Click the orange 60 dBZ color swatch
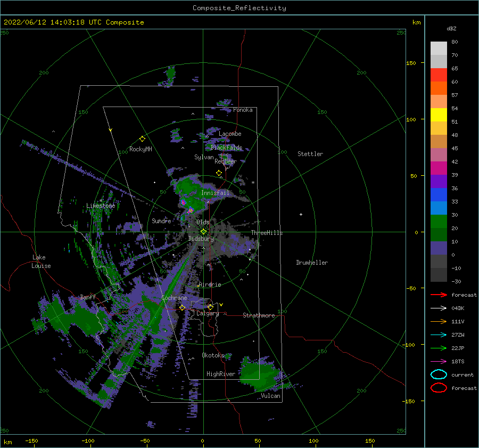The width and height of the screenshot is (479, 448). point(439,88)
